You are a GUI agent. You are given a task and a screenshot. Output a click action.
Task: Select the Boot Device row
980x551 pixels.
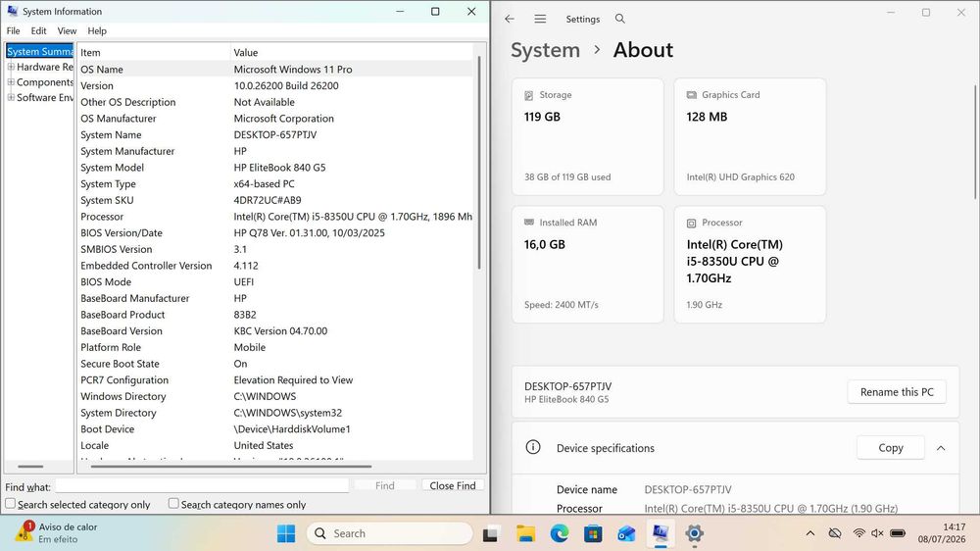pos(275,429)
